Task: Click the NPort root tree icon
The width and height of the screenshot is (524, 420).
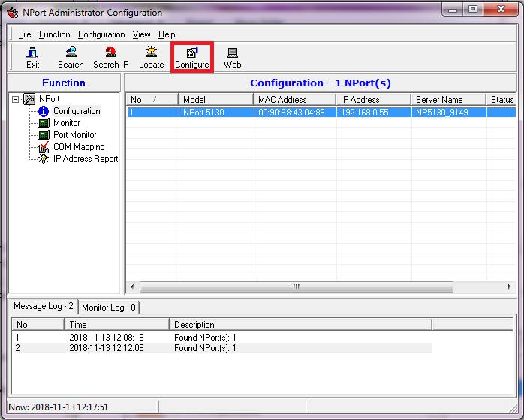Action: pyautogui.click(x=29, y=99)
